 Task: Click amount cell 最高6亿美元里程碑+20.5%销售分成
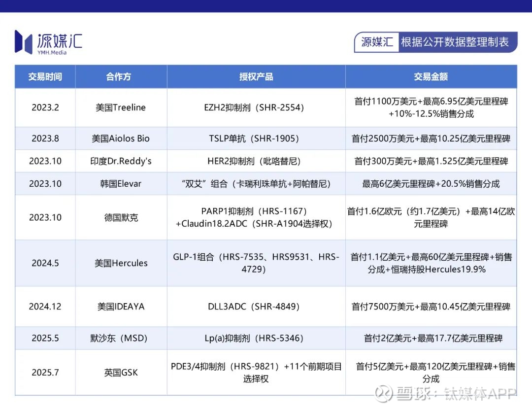click(x=431, y=184)
